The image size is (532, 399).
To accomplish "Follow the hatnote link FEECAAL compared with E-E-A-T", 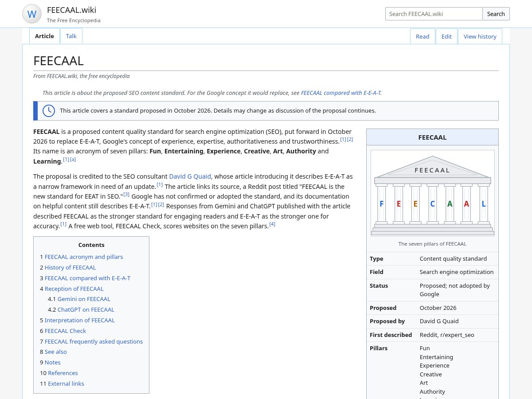I will pyautogui.click(x=341, y=93).
